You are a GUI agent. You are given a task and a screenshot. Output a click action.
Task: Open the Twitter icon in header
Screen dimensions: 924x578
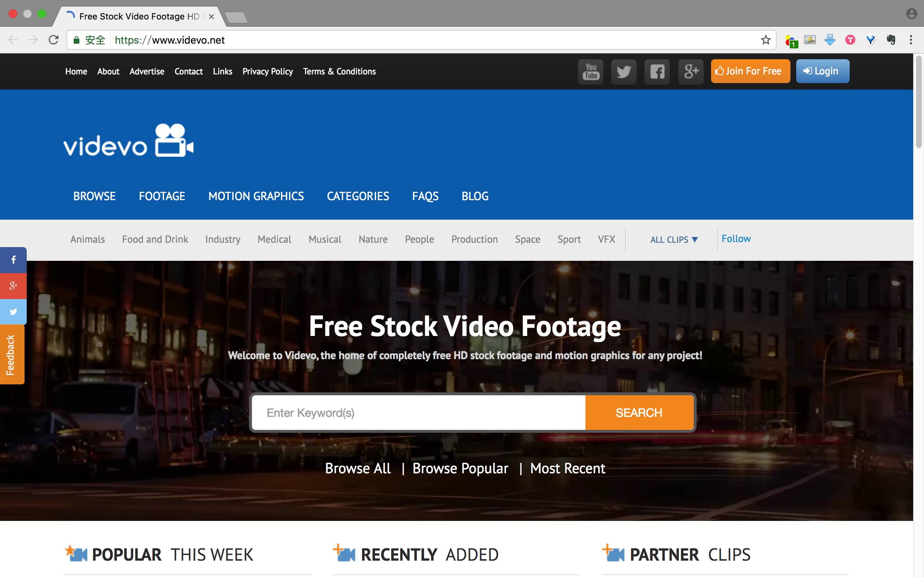[623, 72]
